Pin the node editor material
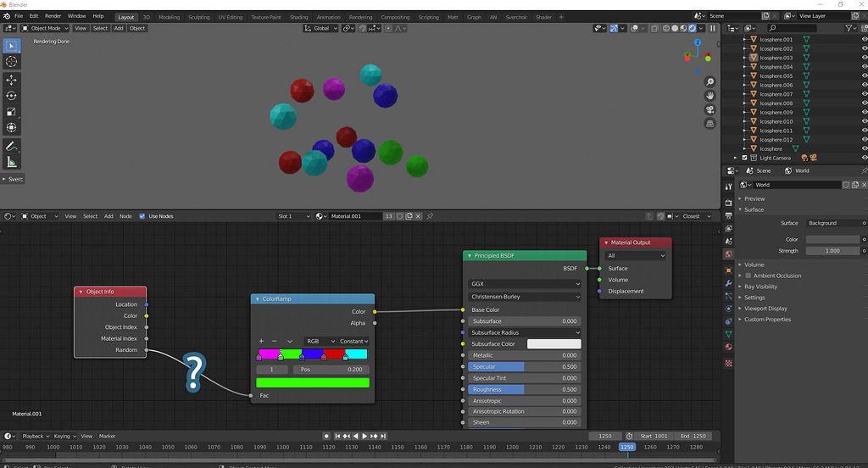This screenshot has height=468, width=868. point(430,216)
